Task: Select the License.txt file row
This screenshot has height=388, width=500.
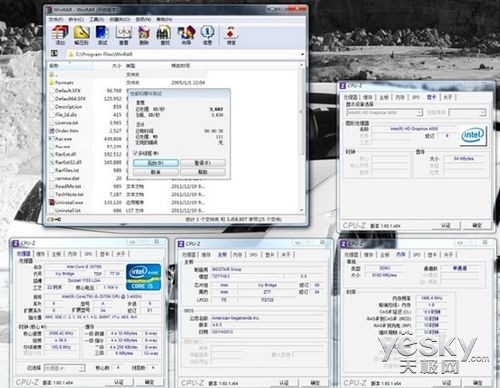Action: [128, 122]
